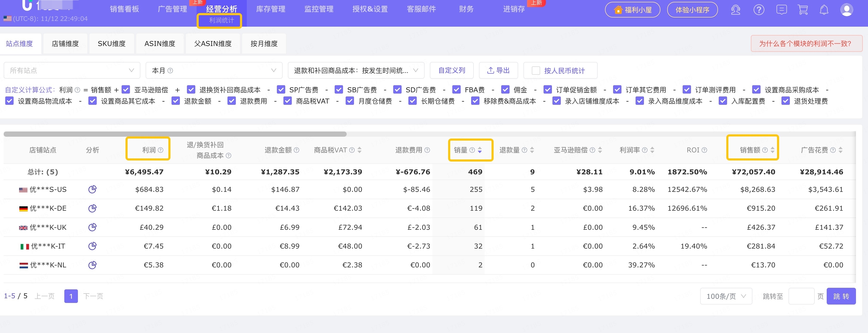Uncheck 退款金额 checkbox
868x333 pixels.
click(175, 101)
